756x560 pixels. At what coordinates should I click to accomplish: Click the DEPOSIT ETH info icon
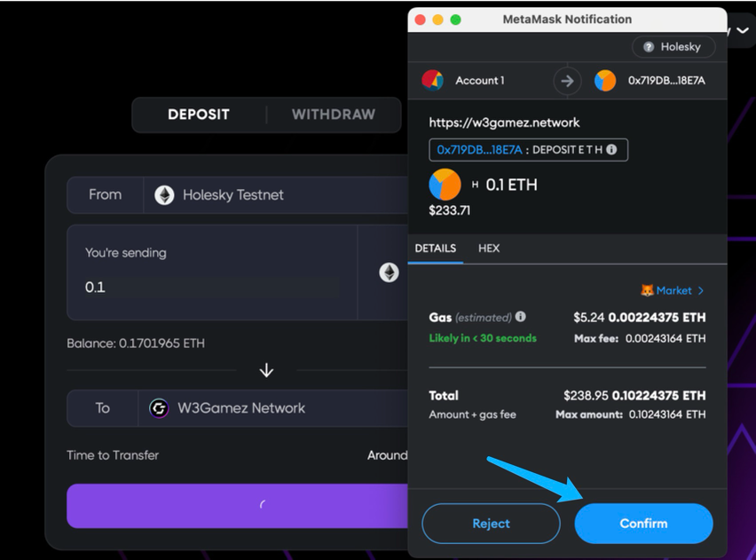[x=611, y=150]
